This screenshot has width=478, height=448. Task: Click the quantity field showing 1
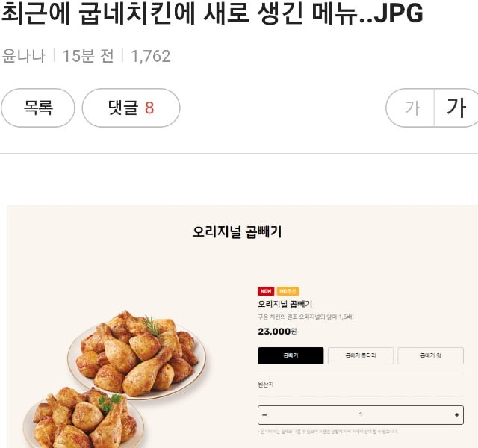361,415
